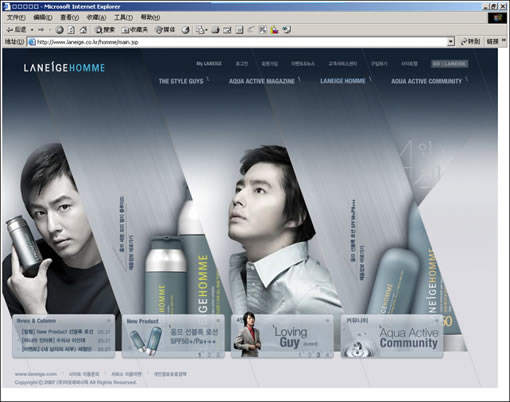Select page 3 in Loving Guy panel
Image resolution: width=510 pixels, height=402 pixels.
click(318, 355)
